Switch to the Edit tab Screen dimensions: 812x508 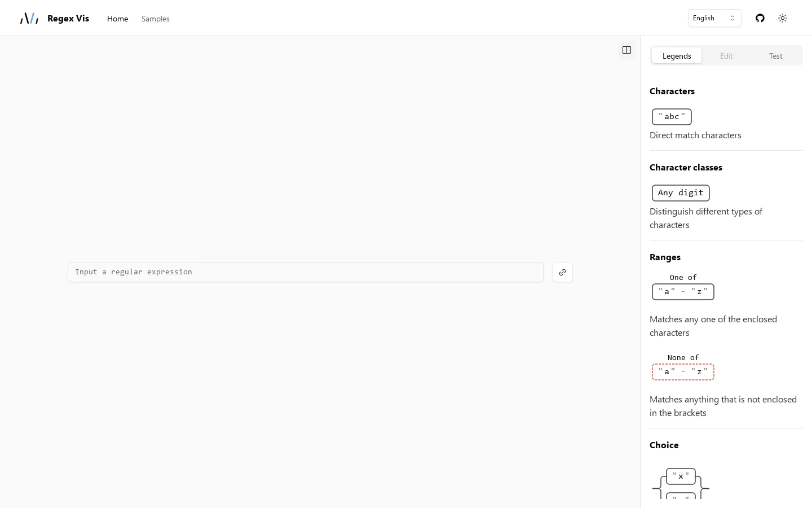tap(726, 56)
